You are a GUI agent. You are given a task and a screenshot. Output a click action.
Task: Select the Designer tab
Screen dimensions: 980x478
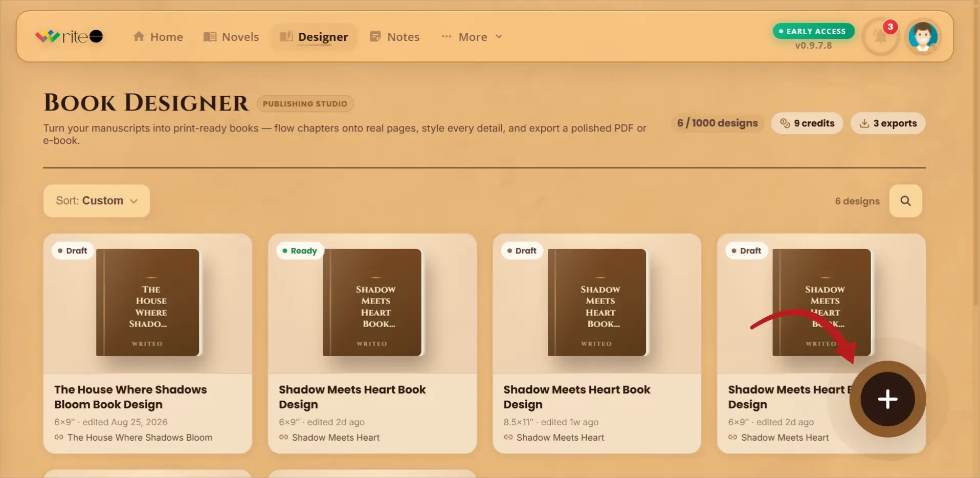(314, 37)
